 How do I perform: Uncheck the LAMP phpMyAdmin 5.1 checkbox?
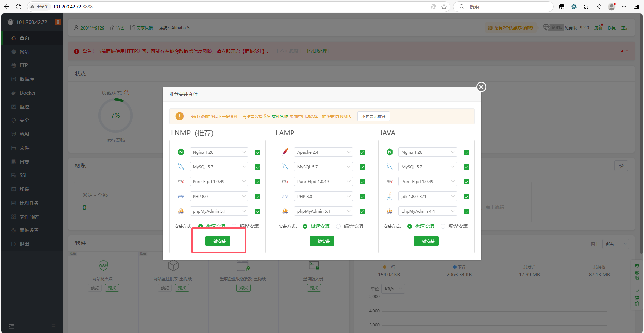coord(362,211)
